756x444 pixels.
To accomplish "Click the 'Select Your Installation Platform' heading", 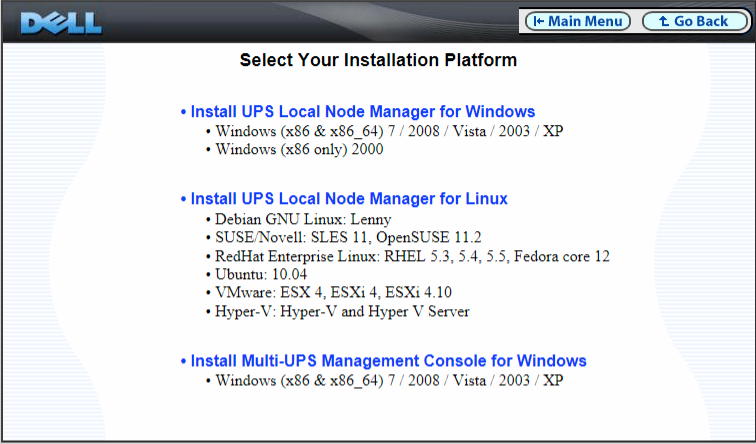I will click(378, 60).
